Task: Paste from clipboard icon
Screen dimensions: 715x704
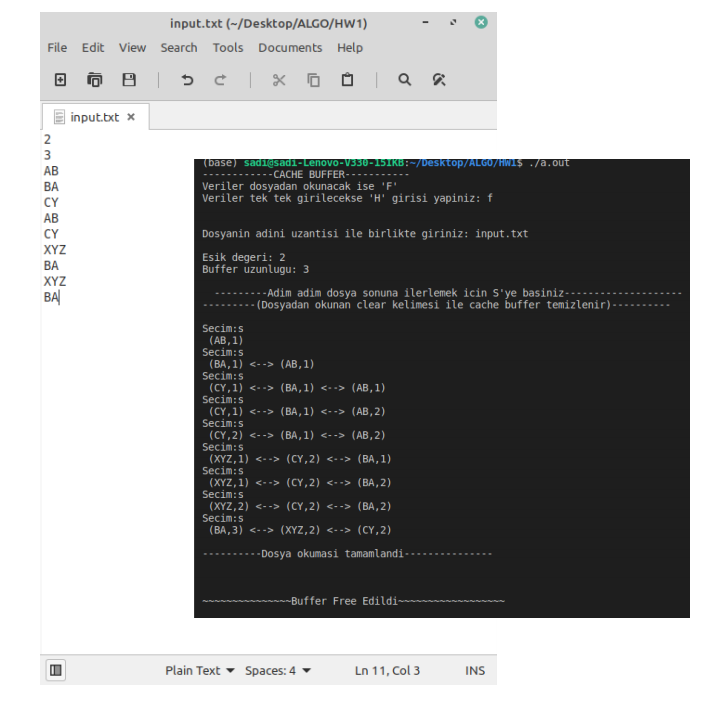Action: (x=347, y=80)
